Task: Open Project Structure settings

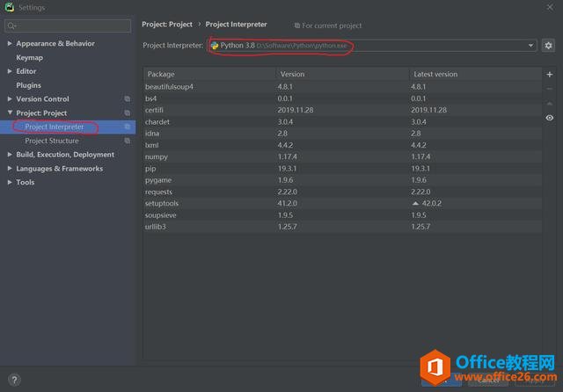Action: (52, 141)
